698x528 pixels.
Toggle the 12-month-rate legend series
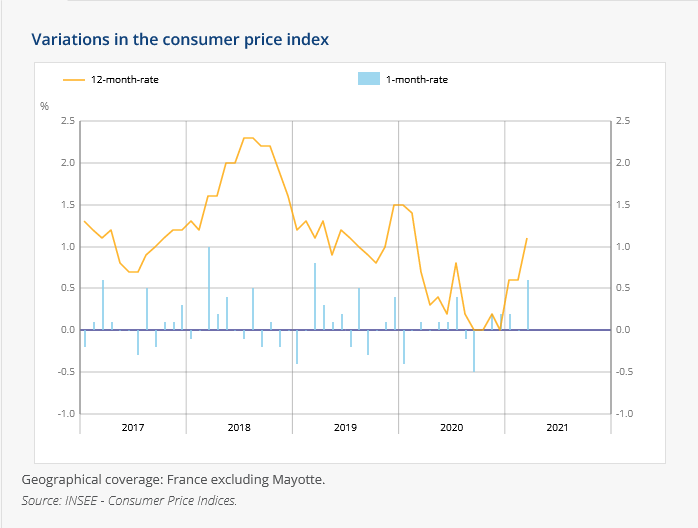click(125, 79)
